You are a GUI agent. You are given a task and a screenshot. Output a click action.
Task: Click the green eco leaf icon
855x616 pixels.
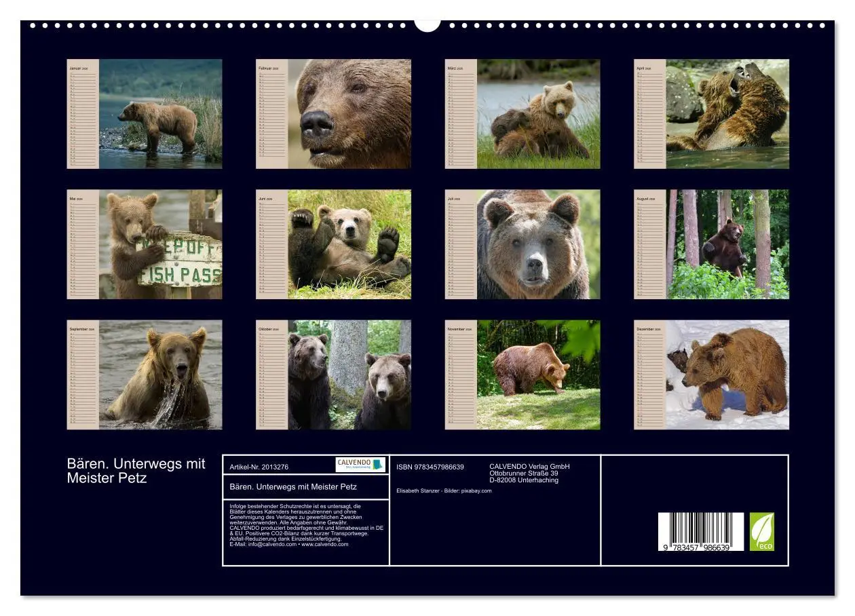coord(762,532)
